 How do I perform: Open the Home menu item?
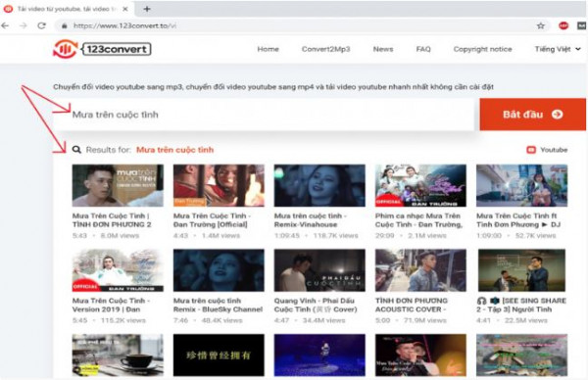[x=268, y=49]
